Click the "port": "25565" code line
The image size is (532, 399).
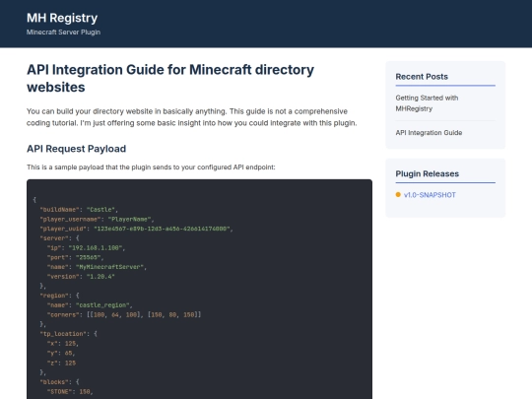[75, 257]
